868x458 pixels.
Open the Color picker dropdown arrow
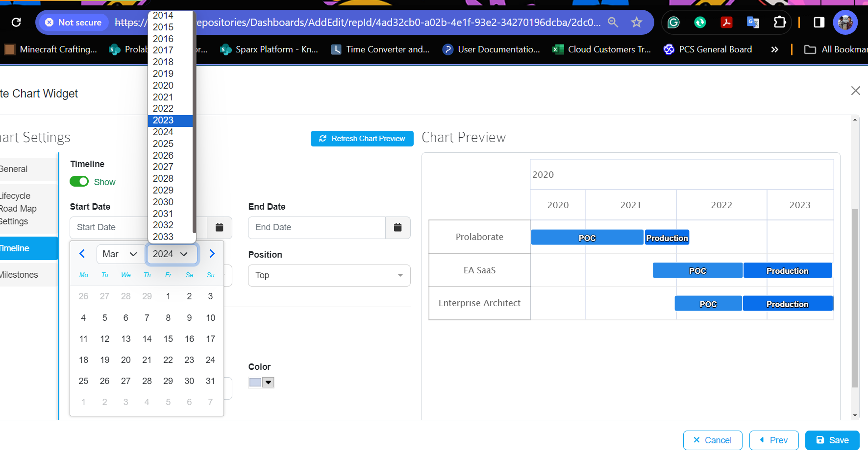[268, 383]
